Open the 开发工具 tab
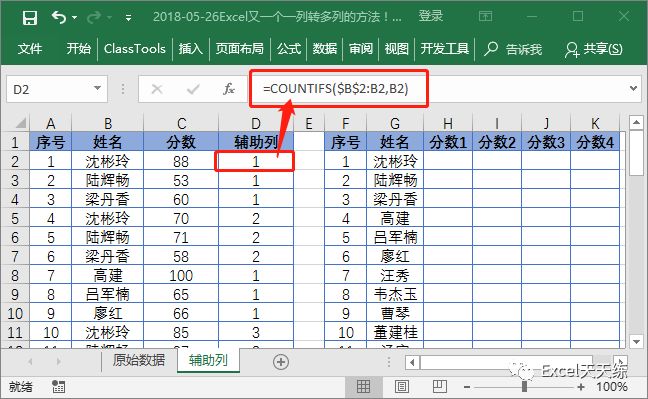The width and height of the screenshot is (648, 399). click(x=445, y=49)
